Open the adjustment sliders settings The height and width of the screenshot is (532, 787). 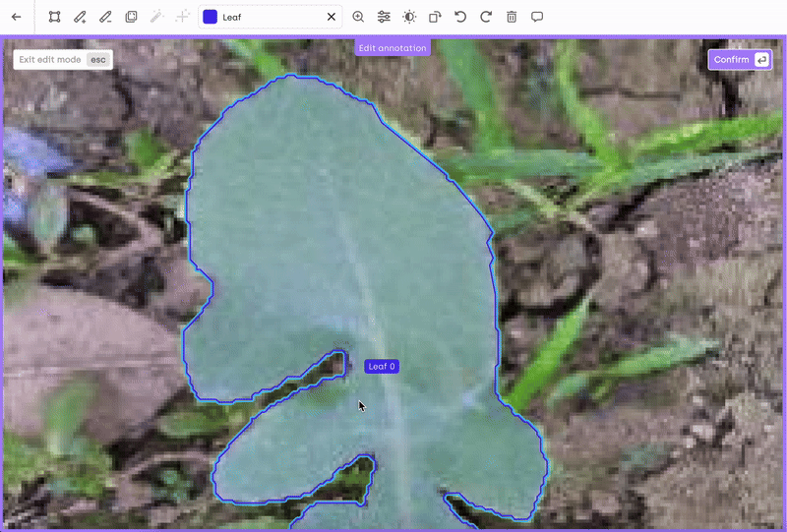point(384,17)
